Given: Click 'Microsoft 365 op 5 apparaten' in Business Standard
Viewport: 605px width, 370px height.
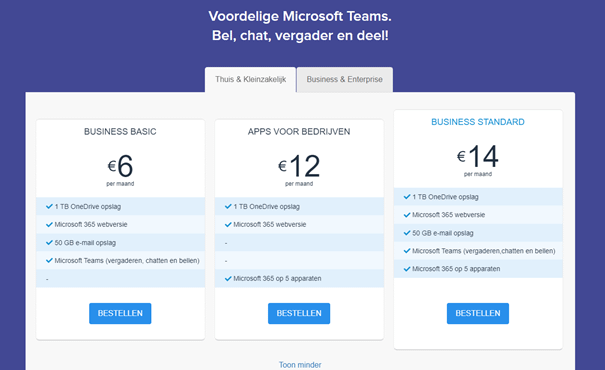Looking at the screenshot, I should [456, 269].
